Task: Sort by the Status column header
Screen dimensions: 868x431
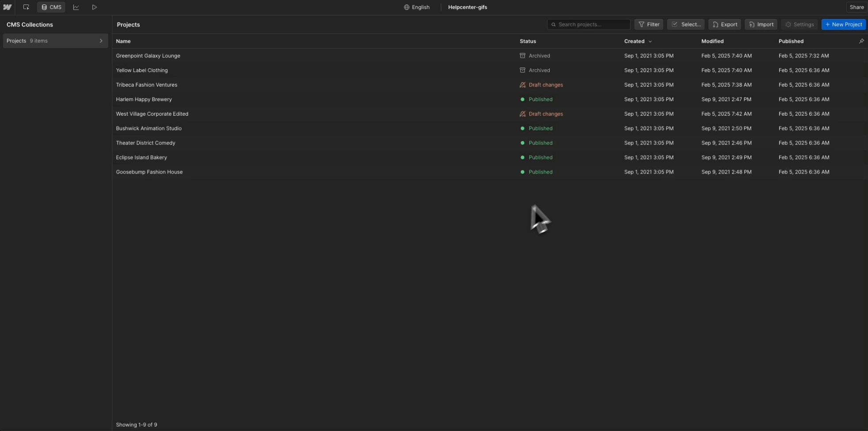Action: (528, 41)
